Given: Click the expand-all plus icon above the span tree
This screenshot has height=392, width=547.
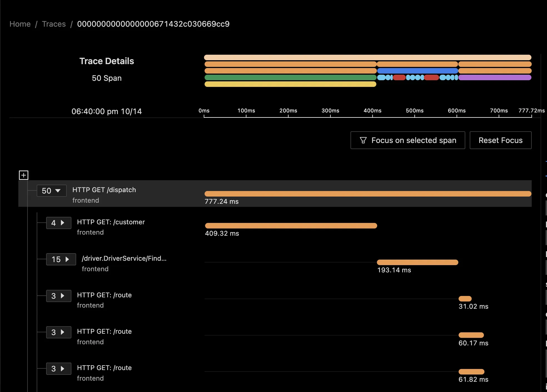Looking at the screenshot, I should (24, 175).
